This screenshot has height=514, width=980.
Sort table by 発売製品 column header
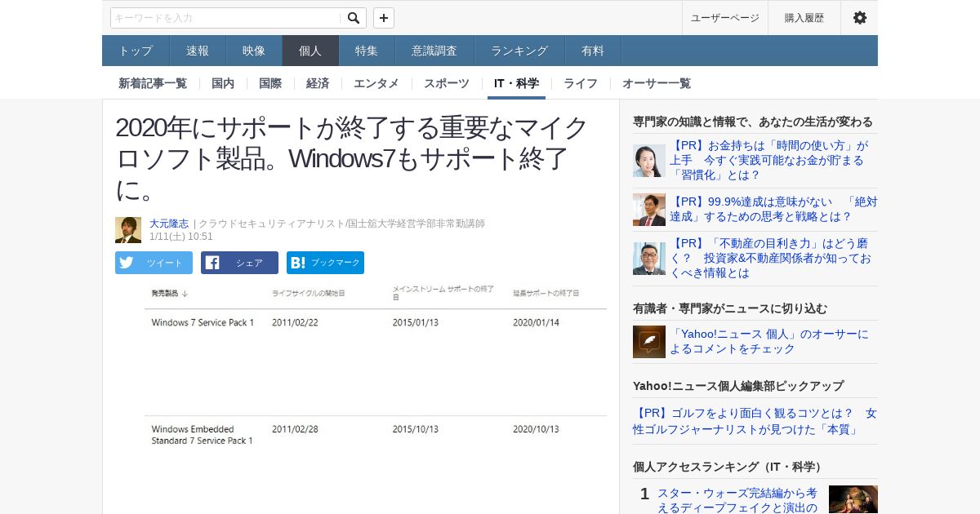[170, 293]
